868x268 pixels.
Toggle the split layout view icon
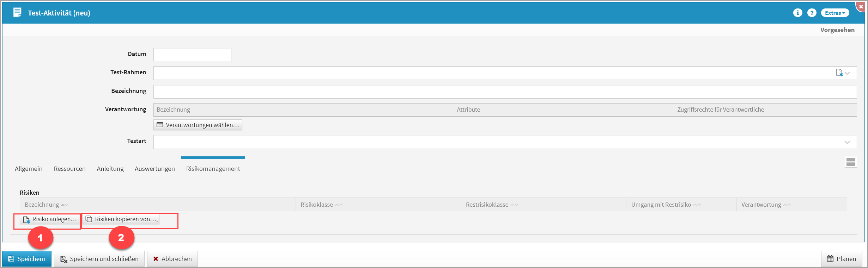pyautogui.click(x=851, y=162)
